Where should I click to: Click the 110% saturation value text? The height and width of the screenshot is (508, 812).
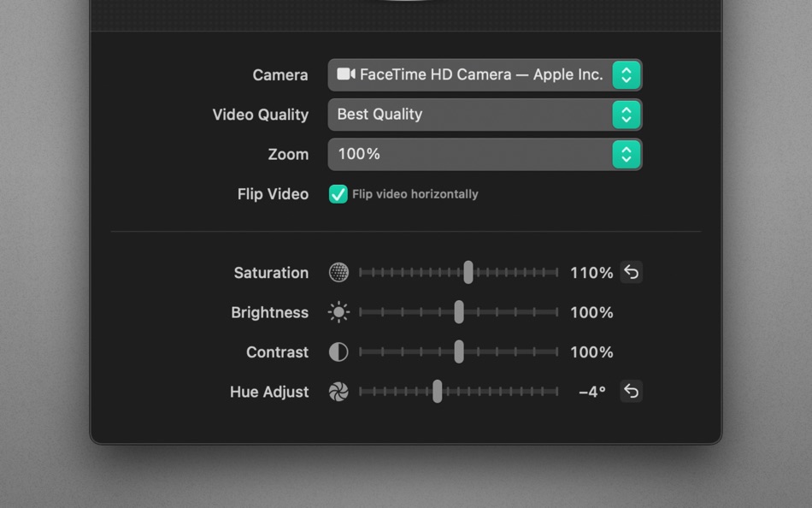[591, 272]
